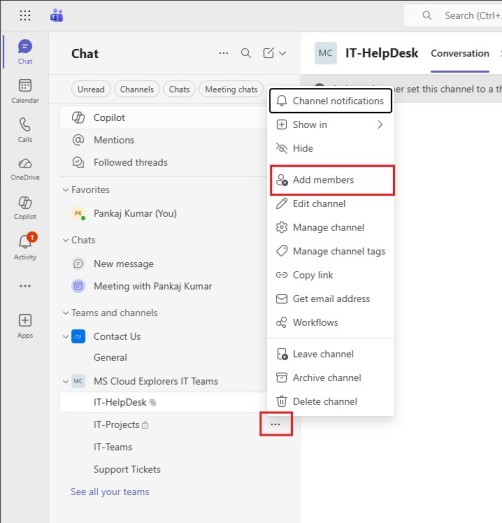This screenshot has width=502, height=523.
Task: Choose Copy link from the menu
Action: click(x=331, y=275)
